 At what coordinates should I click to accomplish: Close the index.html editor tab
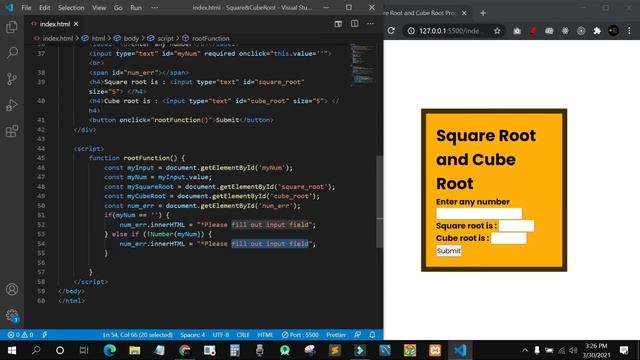coord(76,24)
